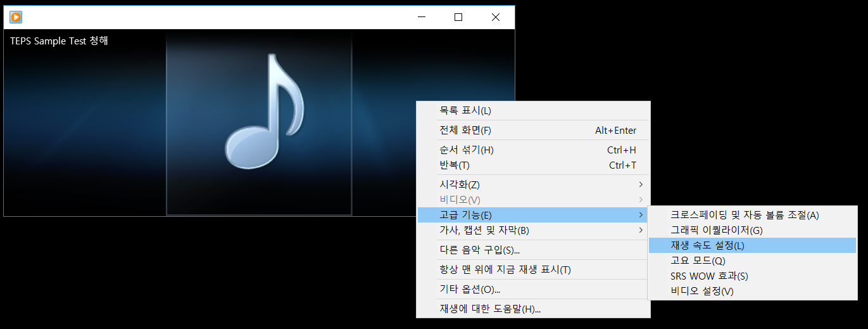Select 다른 음악 구입(S)... entry

[533, 250]
